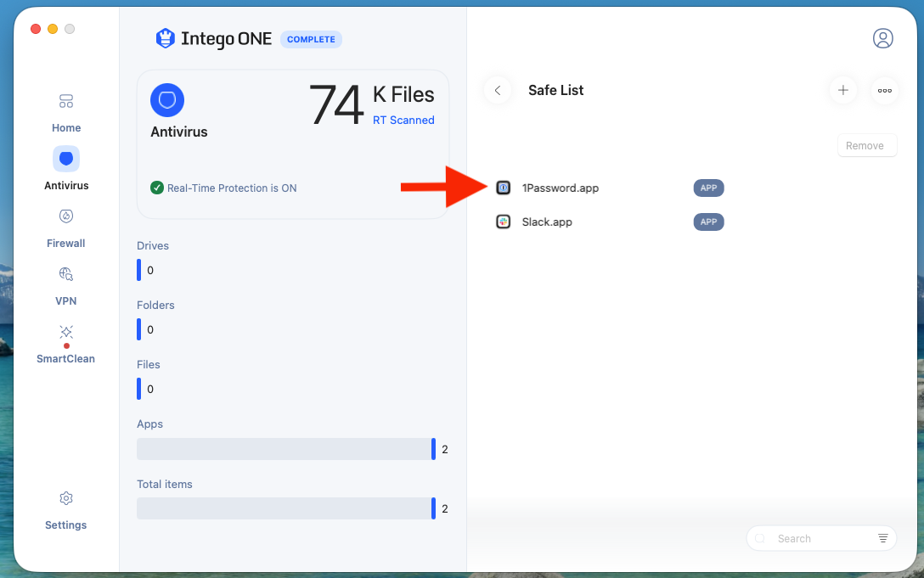
Task: Minimize window with yellow button
Action: (x=53, y=29)
